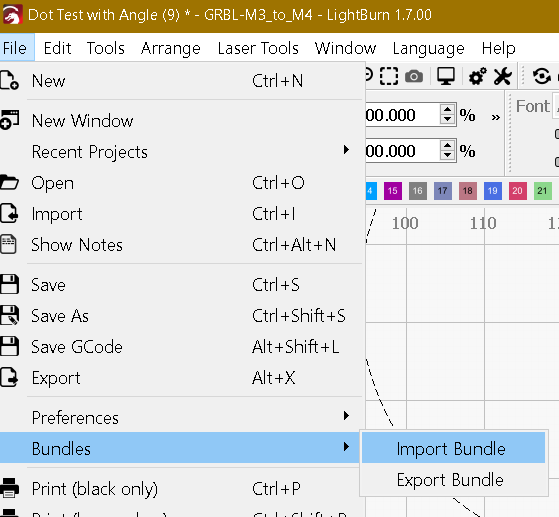Image resolution: width=559 pixels, height=517 pixels.
Task: Choose Export from the File menu
Action: coord(183,378)
